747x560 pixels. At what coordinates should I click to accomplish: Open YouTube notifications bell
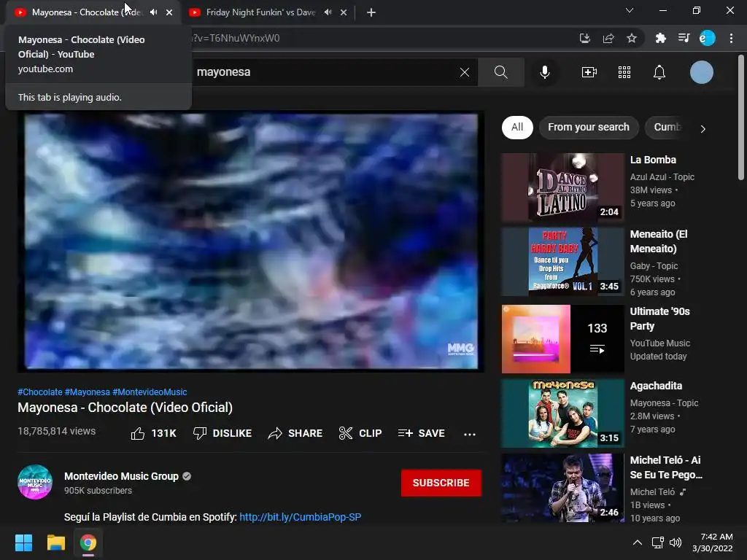coord(659,72)
